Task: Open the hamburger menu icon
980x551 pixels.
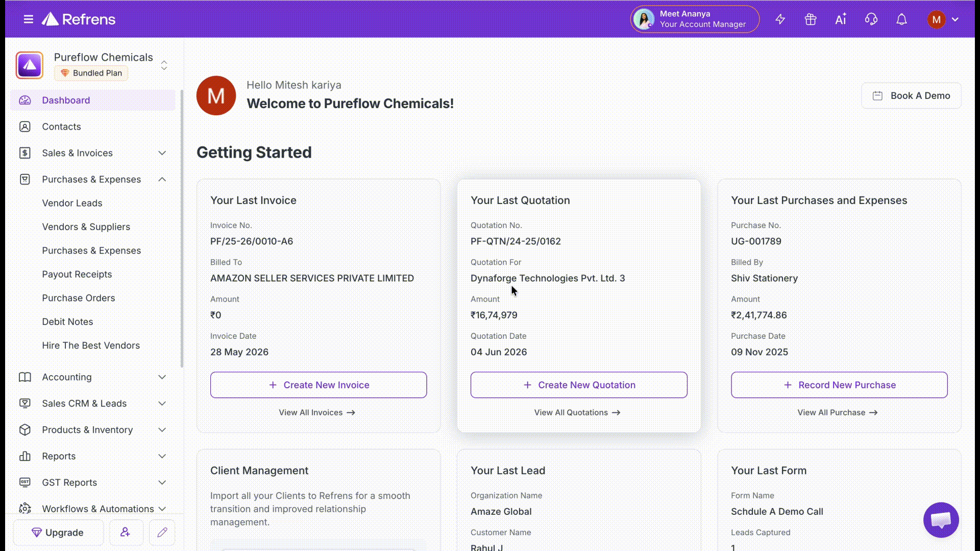Action: [28, 19]
